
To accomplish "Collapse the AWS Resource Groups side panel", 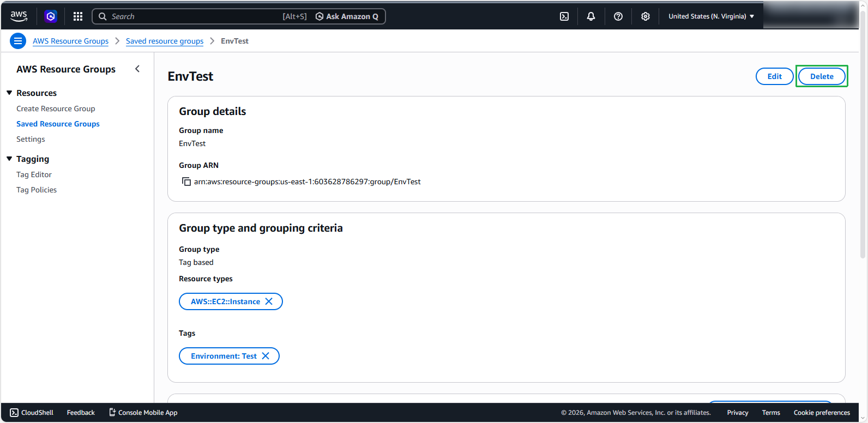I will tap(137, 69).
